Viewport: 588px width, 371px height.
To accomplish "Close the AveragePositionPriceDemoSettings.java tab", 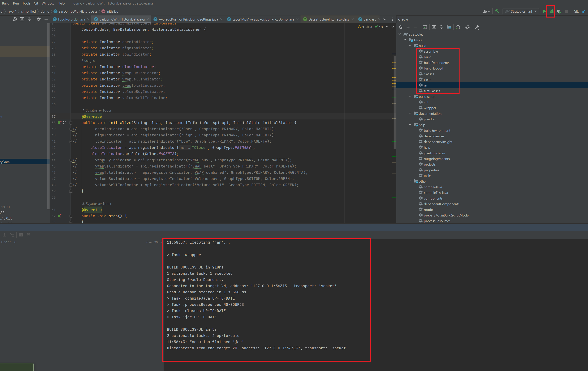I will [x=221, y=19].
